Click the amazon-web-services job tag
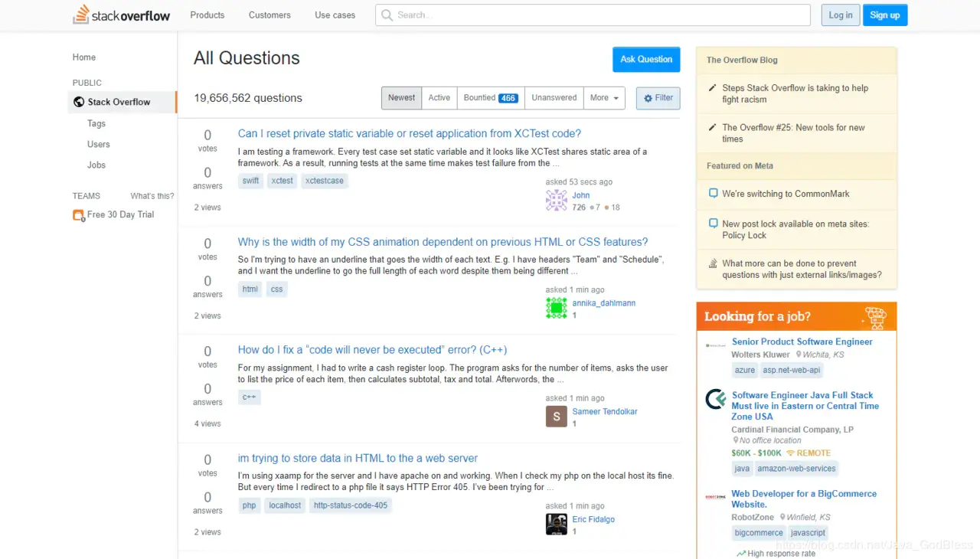Screen dimensions: 980x559 coord(797,468)
